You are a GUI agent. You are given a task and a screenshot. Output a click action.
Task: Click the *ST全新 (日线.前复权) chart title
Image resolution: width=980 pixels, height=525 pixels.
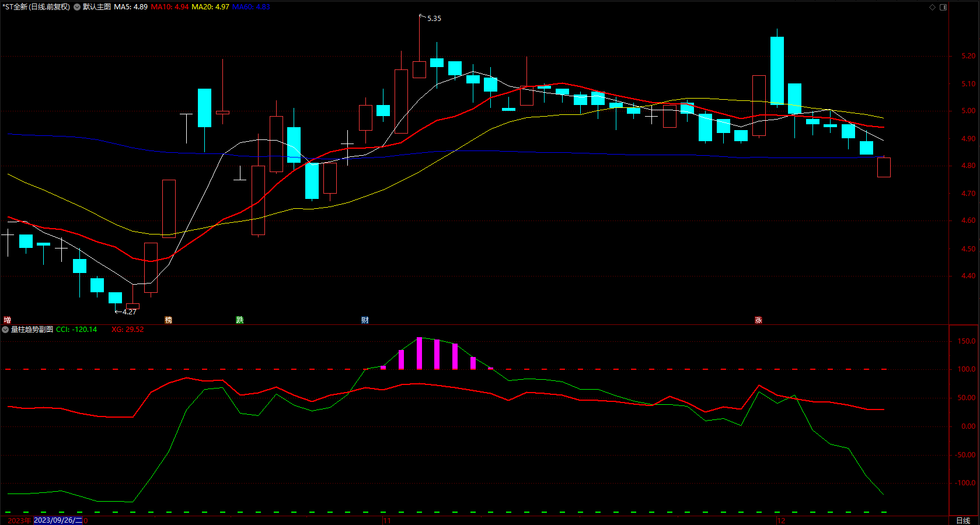tap(36, 7)
